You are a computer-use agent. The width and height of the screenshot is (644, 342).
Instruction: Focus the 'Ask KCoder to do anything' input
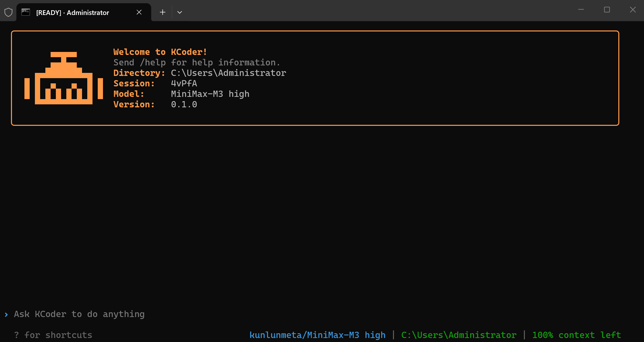pos(79,315)
